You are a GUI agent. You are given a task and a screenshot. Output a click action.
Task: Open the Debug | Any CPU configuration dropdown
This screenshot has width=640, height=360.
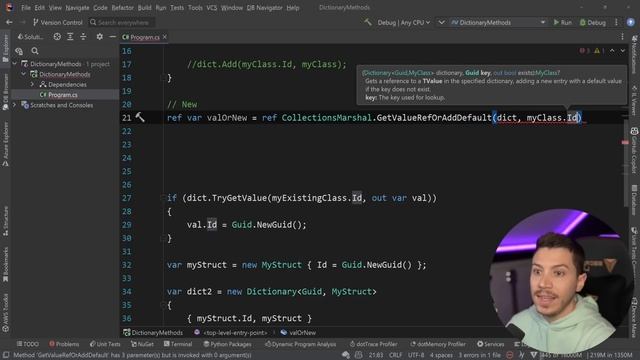click(x=404, y=22)
